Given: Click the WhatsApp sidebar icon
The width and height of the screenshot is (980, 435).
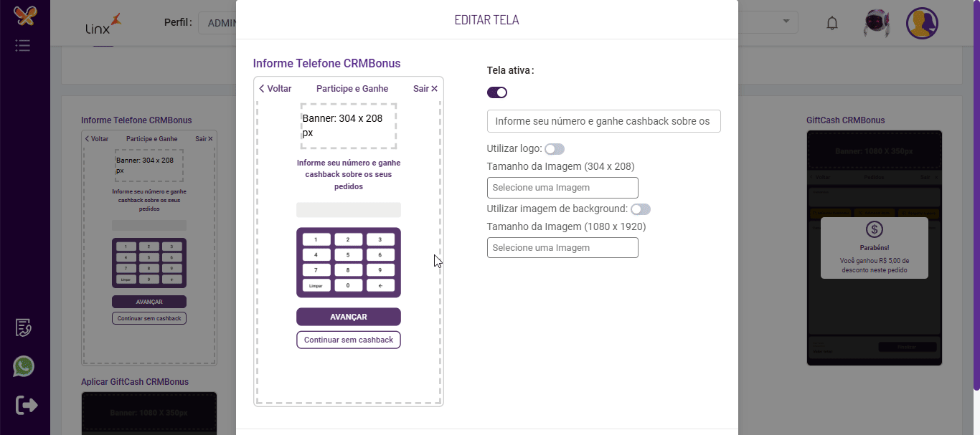Looking at the screenshot, I should pyautogui.click(x=24, y=367).
